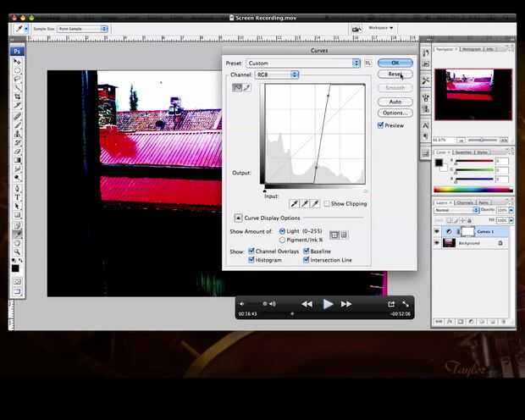This screenshot has height=420, width=525.
Task: Click the Reset button in Curves
Action: 395,74
